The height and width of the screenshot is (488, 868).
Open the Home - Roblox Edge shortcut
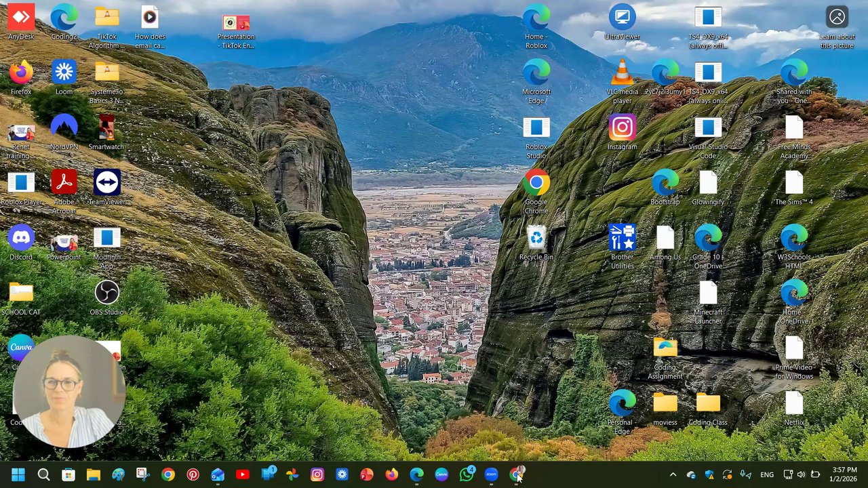[x=536, y=27]
